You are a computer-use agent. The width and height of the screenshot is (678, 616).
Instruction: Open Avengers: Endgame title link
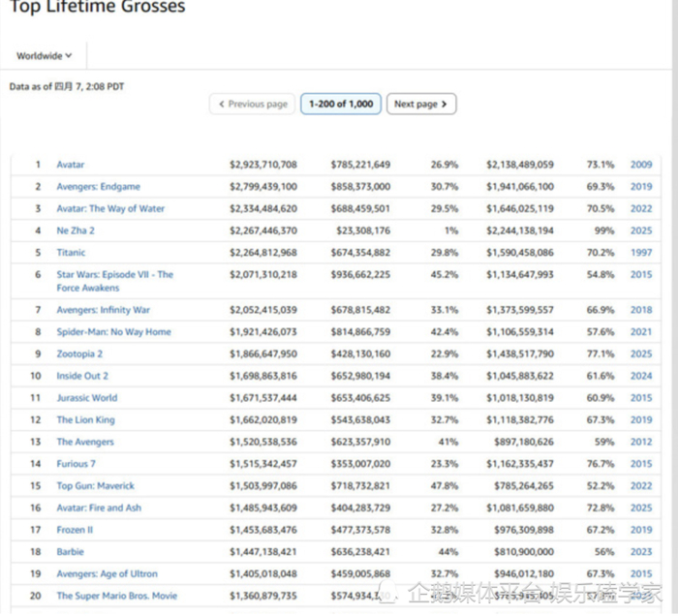(x=98, y=187)
